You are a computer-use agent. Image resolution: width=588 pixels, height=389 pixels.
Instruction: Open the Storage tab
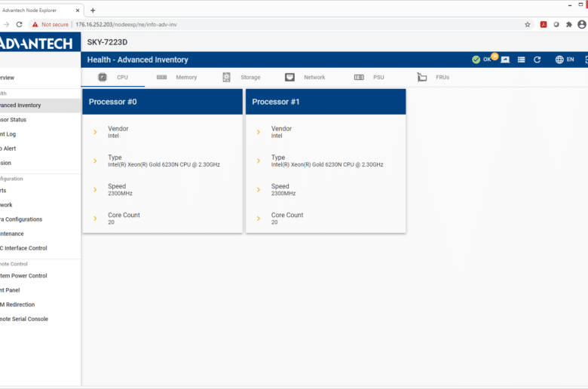[241, 78]
